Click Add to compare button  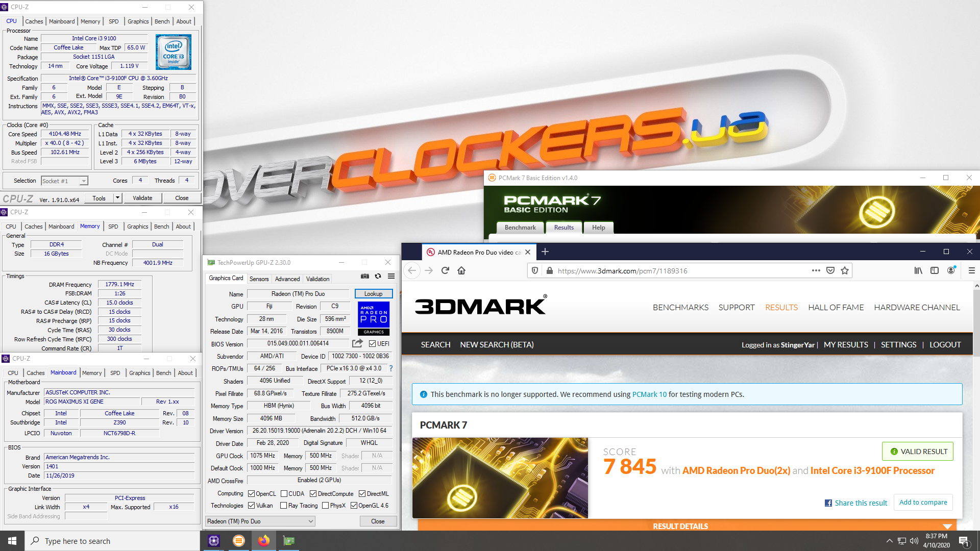point(923,502)
